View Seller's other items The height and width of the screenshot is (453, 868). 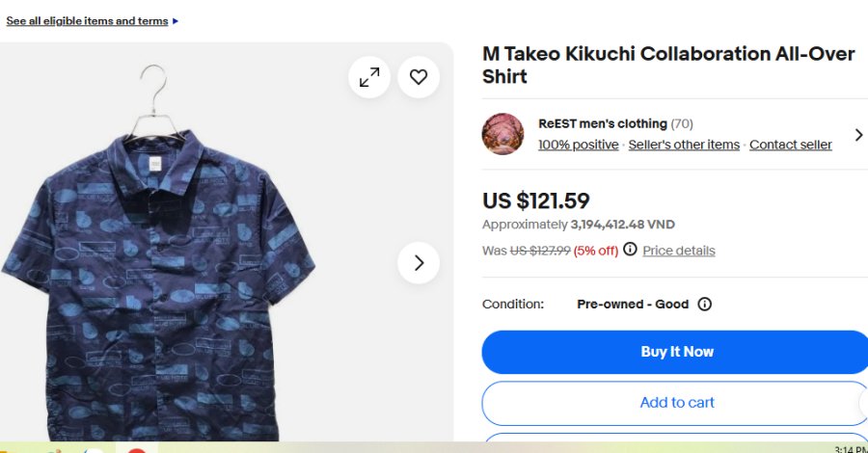[x=684, y=145]
